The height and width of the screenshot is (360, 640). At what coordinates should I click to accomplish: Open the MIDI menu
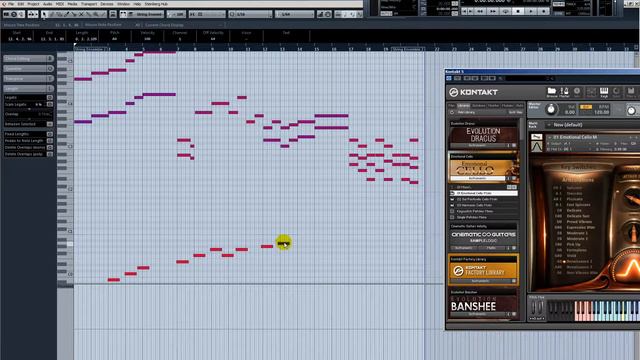point(60,4)
